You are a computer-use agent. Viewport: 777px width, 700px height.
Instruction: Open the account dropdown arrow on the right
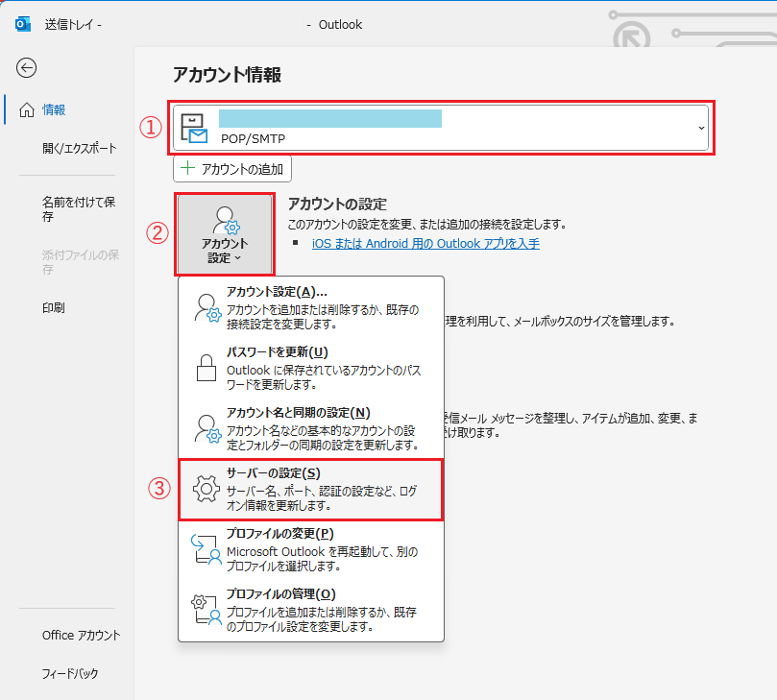(x=703, y=126)
